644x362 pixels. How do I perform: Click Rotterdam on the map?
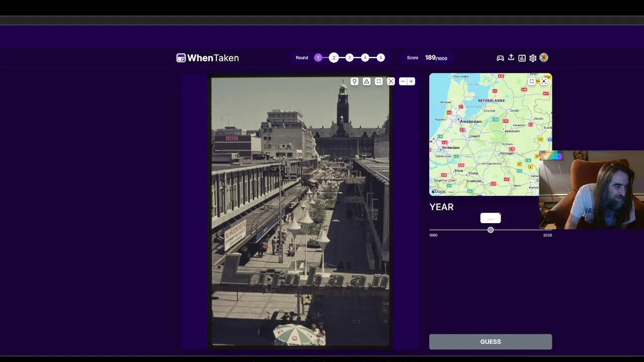click(x=450, y=147)
